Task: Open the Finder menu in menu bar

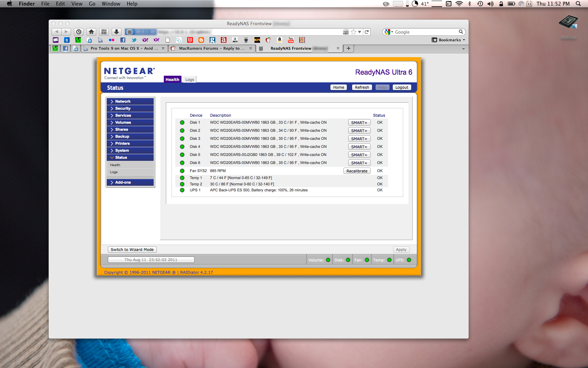Action: pyautogui.click(x=27, y=4)
